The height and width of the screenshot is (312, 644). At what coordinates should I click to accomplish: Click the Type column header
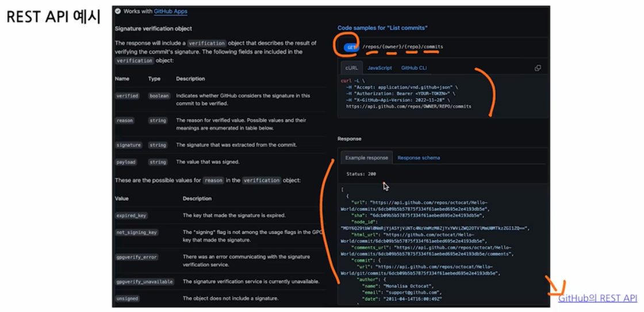tap(155, 79)
